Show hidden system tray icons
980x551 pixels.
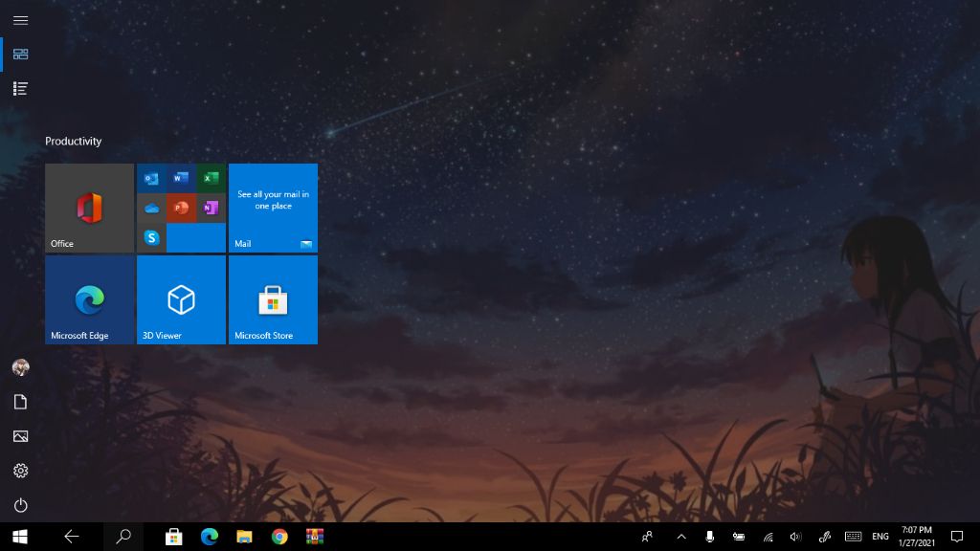click(x=681, y=537)
